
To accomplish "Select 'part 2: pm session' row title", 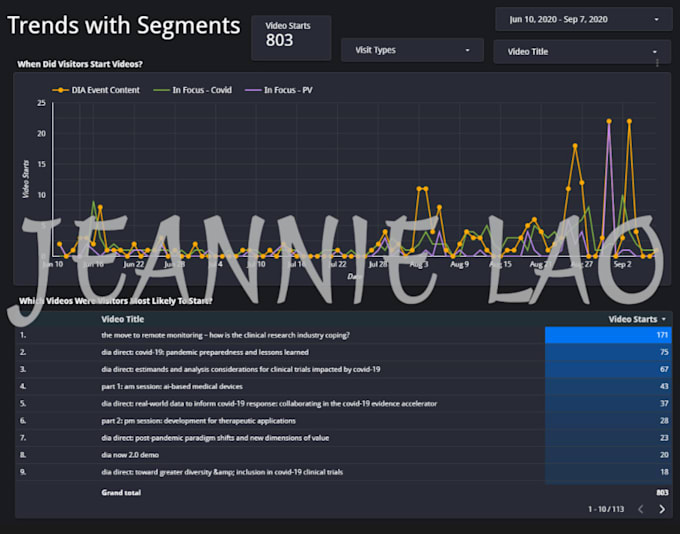I will 199,421.
